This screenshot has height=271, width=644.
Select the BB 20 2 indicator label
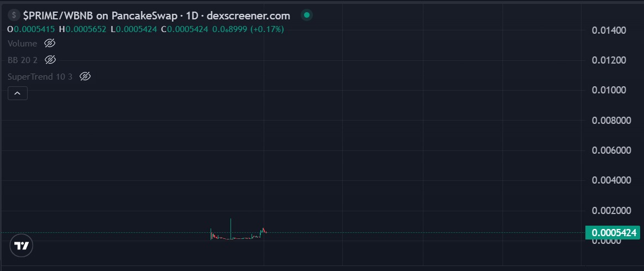(x=23, y=59)
